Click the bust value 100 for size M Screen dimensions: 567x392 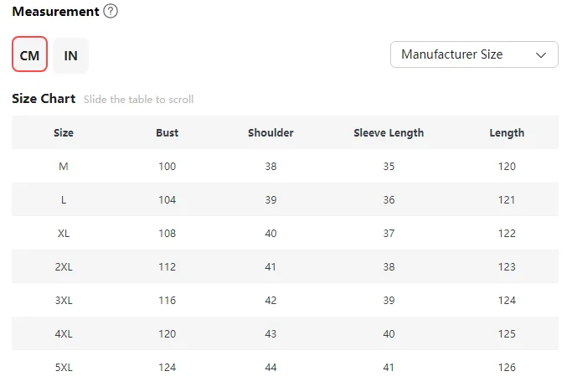point(168,166)
